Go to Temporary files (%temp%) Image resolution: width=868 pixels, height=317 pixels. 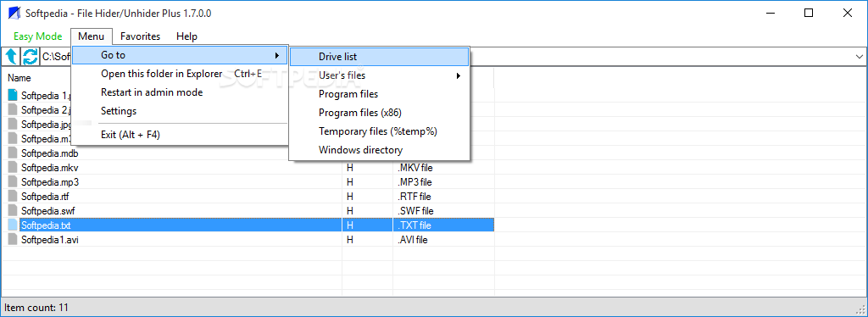tap(379, 131)
